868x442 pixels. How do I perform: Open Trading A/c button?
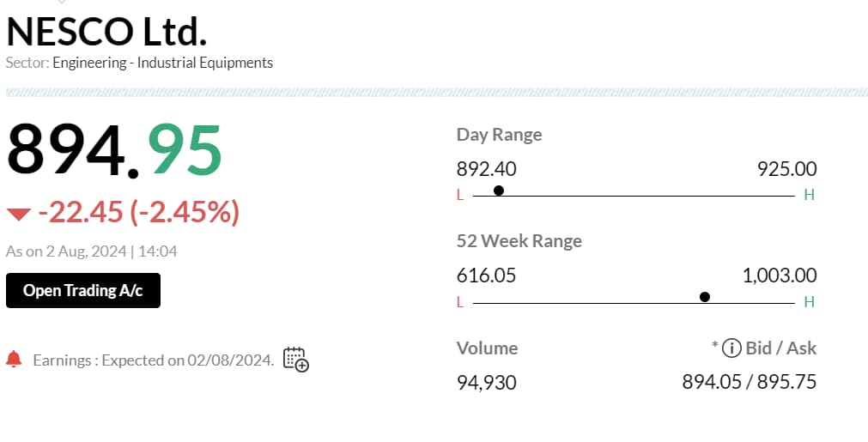coord(83,290)
